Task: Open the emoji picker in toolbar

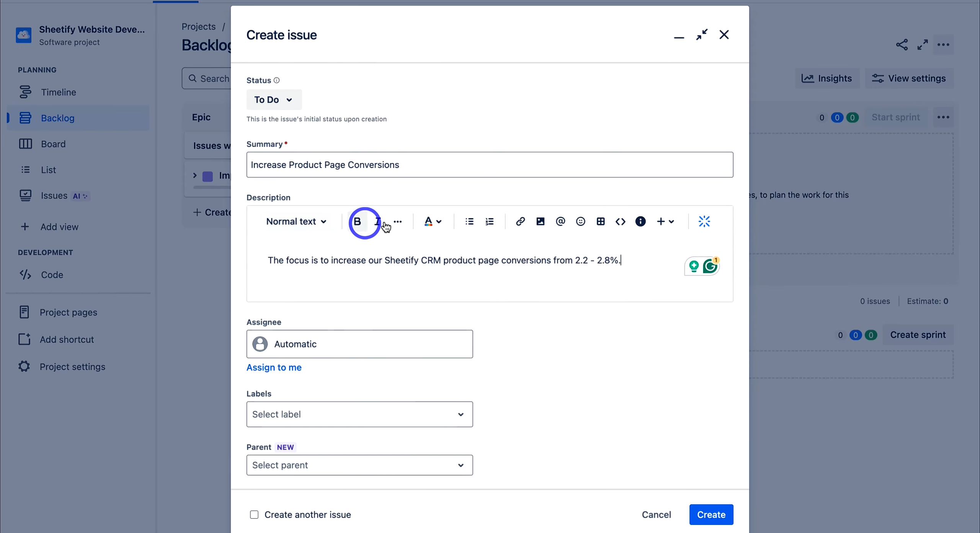Action: click(x=580, y=222)
